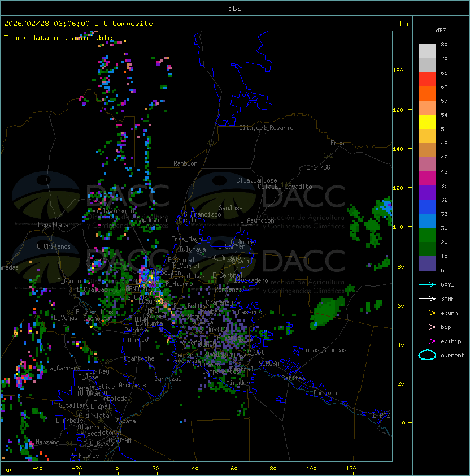Click the -40 tick on bottom km axis
Screen dimensions: 470x476
coord(37,469)
